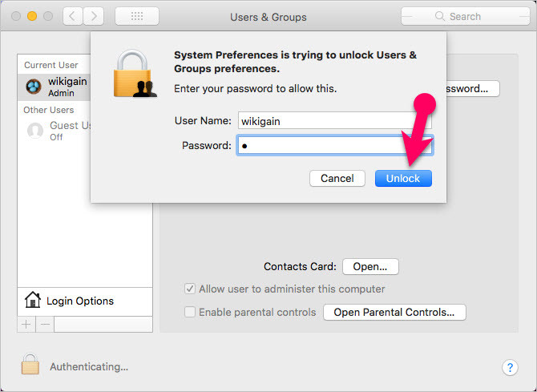Enable parental controls checkbox
537x392 pixels.
pos(190,312)
